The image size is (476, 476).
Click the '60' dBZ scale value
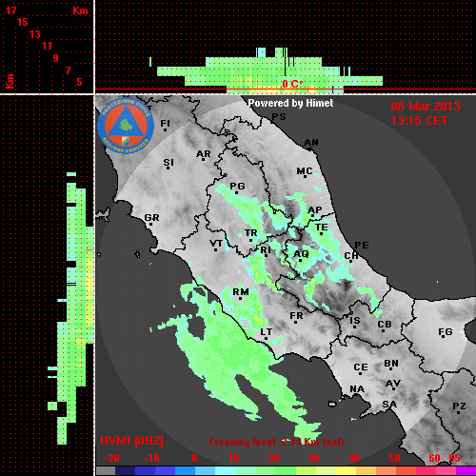434,458
